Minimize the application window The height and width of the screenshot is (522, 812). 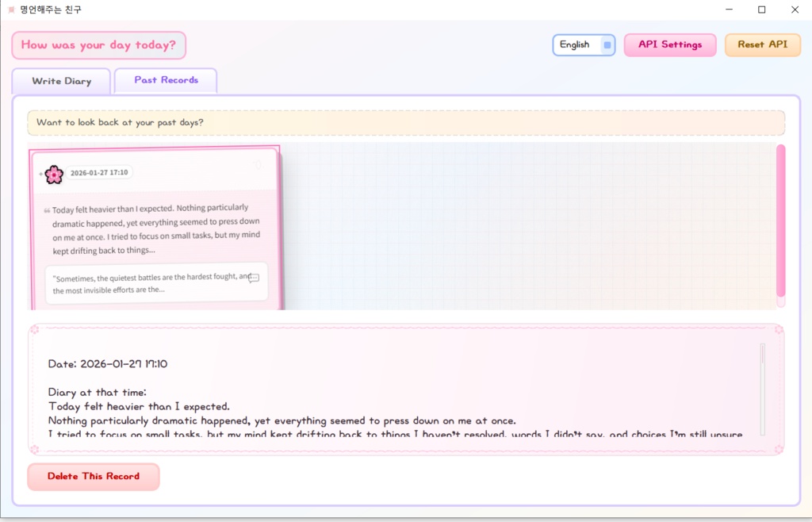pyautogui.click(x=730, y=10)
